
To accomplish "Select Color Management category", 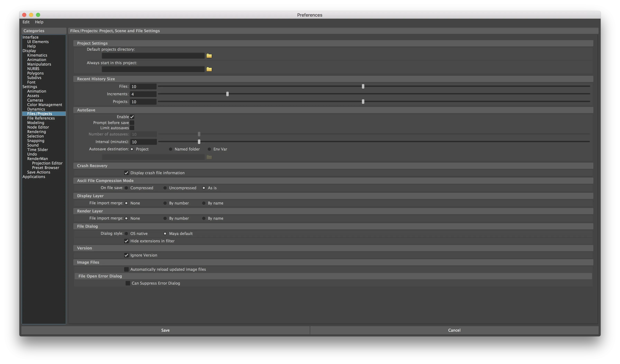I will tap(44, 105).
